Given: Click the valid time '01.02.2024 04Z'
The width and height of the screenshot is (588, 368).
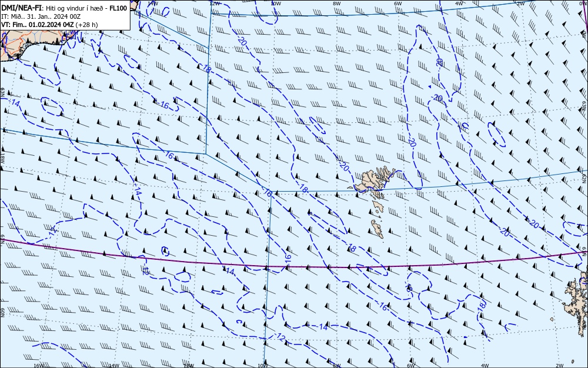Looking at the screenshot, I should click(x=51, y=25).
